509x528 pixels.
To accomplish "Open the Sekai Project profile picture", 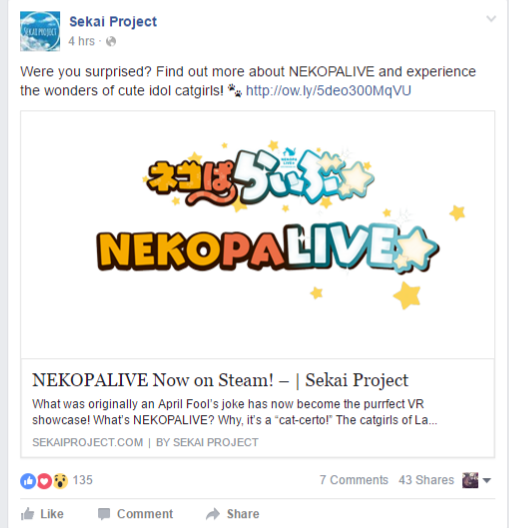I will [40, 31].
